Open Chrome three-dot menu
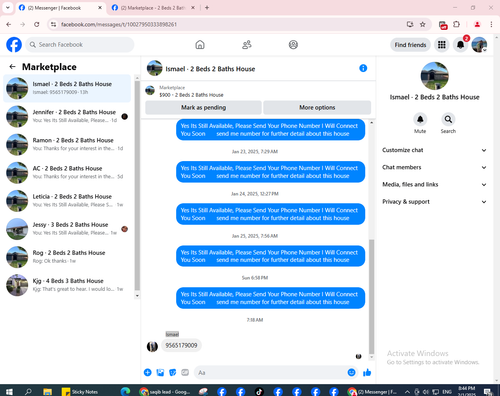Screen dimensions: 500x396 491,24
